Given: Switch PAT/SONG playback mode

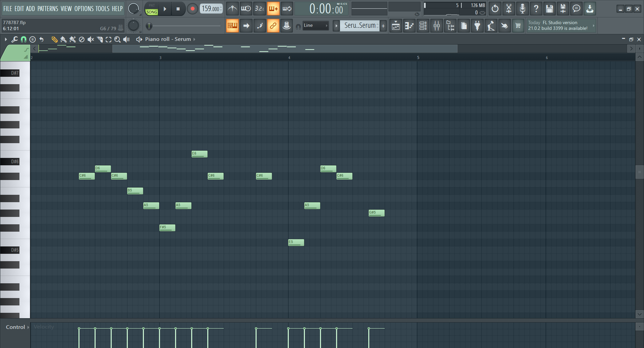Looking at the screenshot, I should pyautogui.click(x=152, y=9).
